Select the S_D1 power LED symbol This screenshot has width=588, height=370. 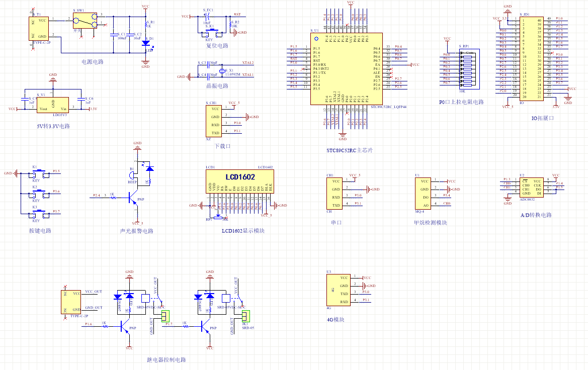146,44
